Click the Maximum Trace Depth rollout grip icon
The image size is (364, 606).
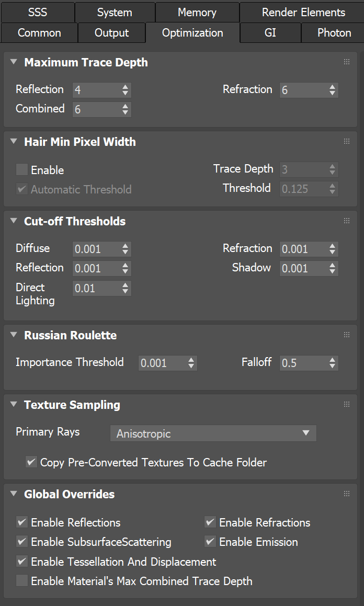(347, 62)
